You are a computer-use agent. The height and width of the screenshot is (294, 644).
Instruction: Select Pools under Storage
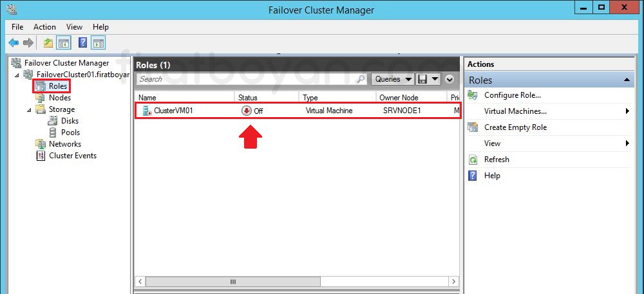point(70,132)
